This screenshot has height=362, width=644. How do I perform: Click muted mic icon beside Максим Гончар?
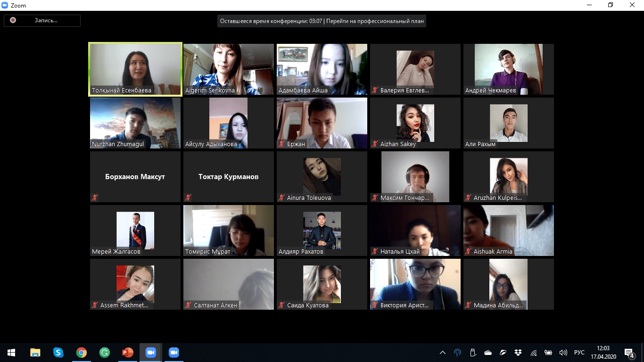[375, 198]
